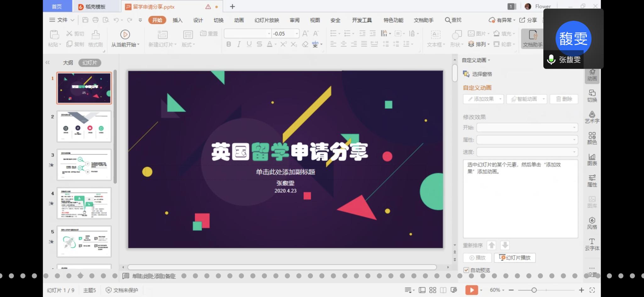The height and width of the screenshot is (297, 644).
Task: Open the 插入 ribbon tab
Action: 177,20
